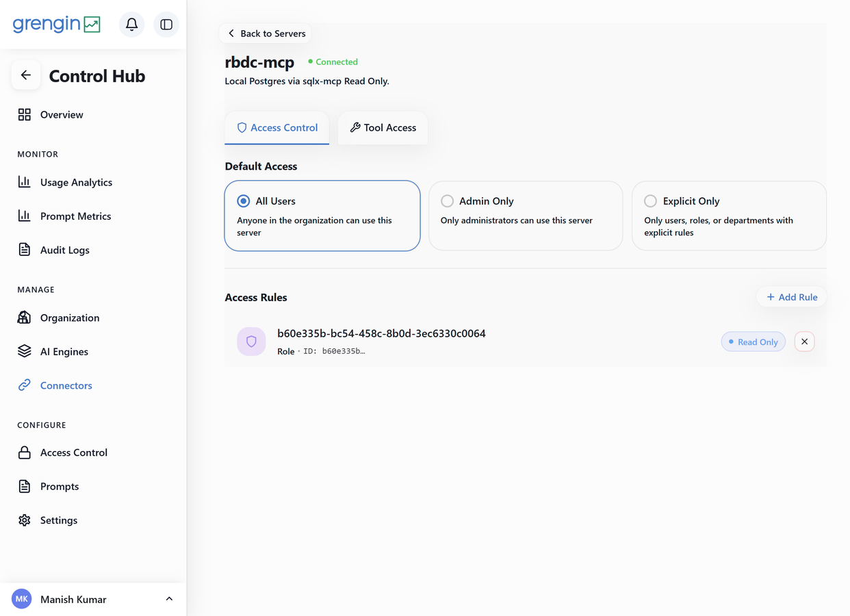The width and height of the screenshot is (850, 616).
Task: Switch to the Tool Access tab
Action: tap(383, 127)
